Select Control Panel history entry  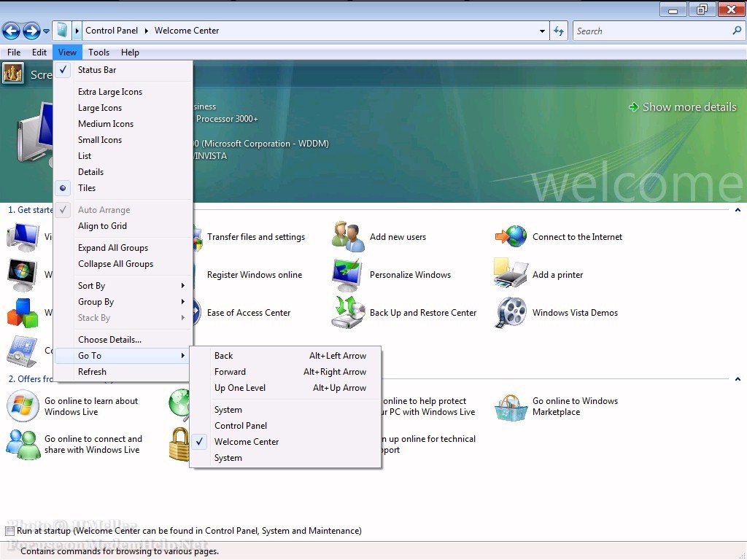coord(286,426)
